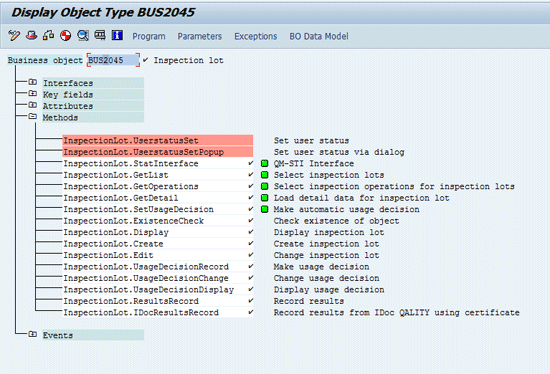Click 'Display usage decision' description
Image resolution: width=550 pixels, height=374 pixels.
tap(329, 289)
